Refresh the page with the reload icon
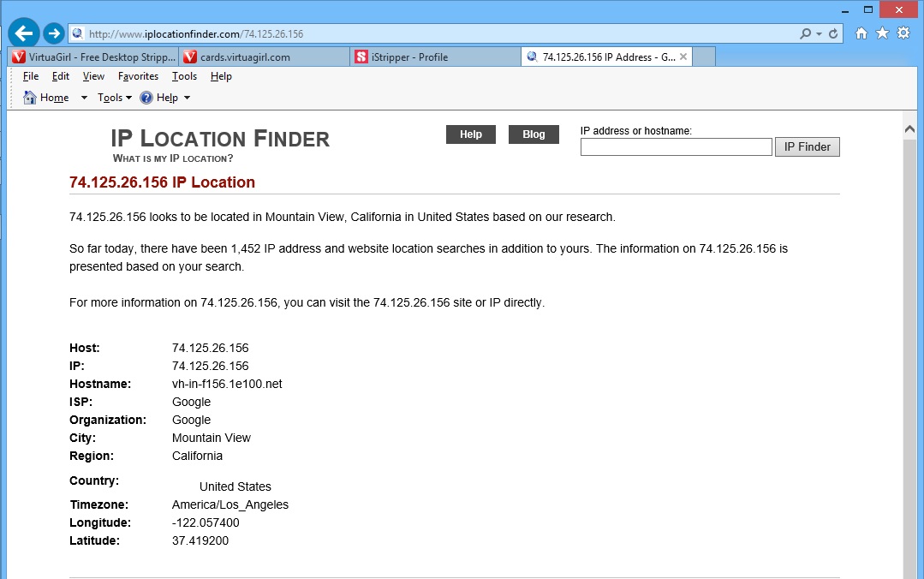 point(833,33)
